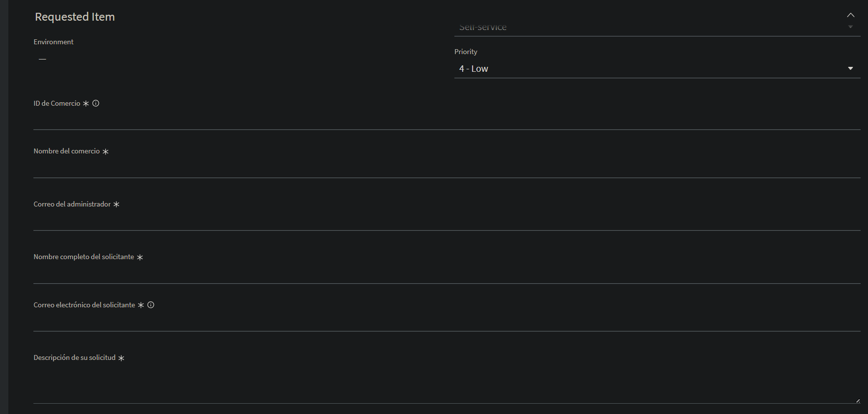Screen dimensions: 868x414
Task: Click the resize handle on the description textarea
Action: (x=857, y=401)
